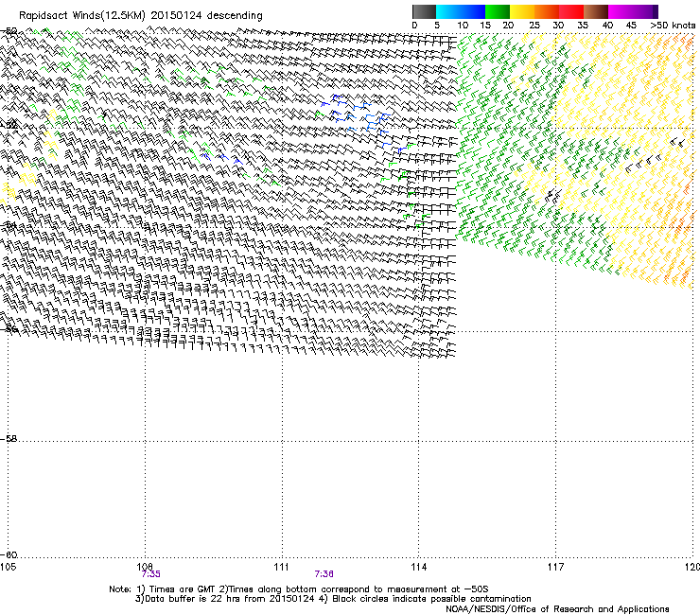Click the purple time marker '7:38'
Screen dimensions: 700x615
coord(324,574)
